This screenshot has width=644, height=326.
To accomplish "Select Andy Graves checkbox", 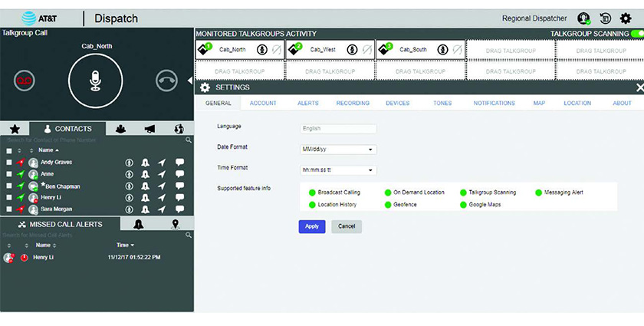I will (x=9, y=163).
